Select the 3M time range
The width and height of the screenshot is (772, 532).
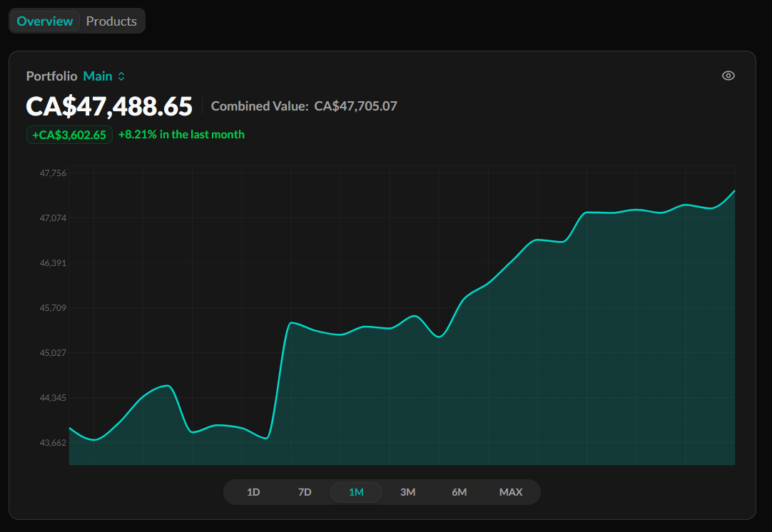407,492
